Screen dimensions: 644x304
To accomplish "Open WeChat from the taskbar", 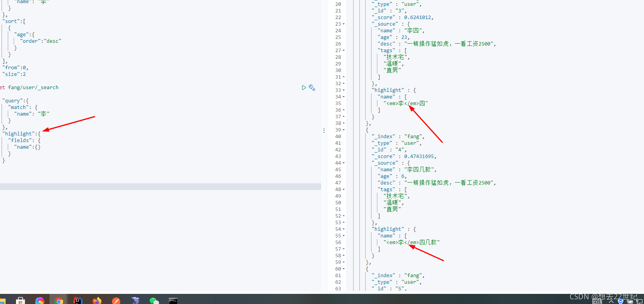I will coord(154,301).
